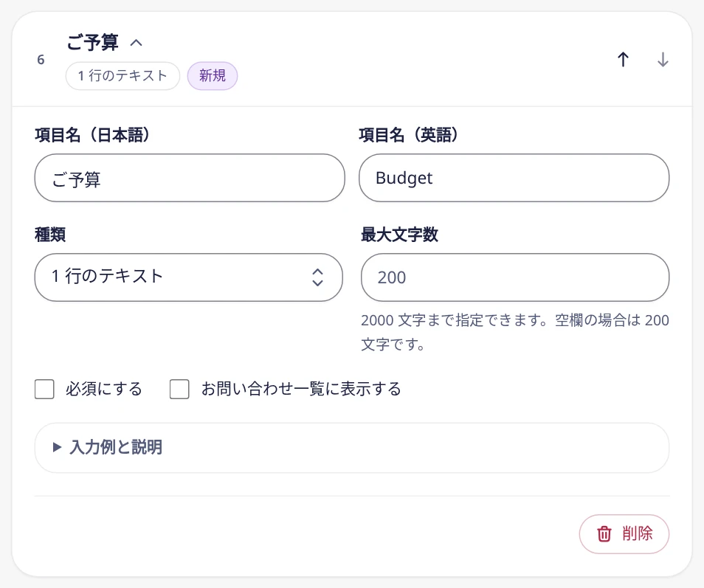
Task: Click the 2000 文字まで指定できます hint text
Action: (515, 332)
